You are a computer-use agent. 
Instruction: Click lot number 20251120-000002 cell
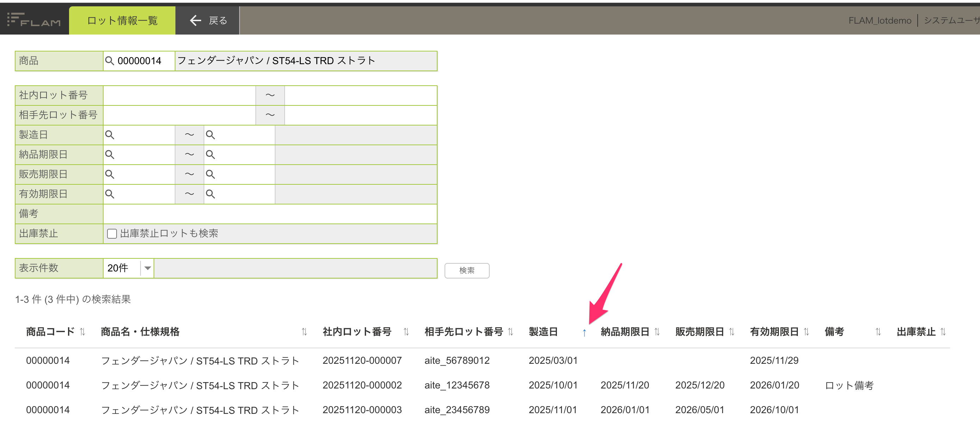(362, 385)
